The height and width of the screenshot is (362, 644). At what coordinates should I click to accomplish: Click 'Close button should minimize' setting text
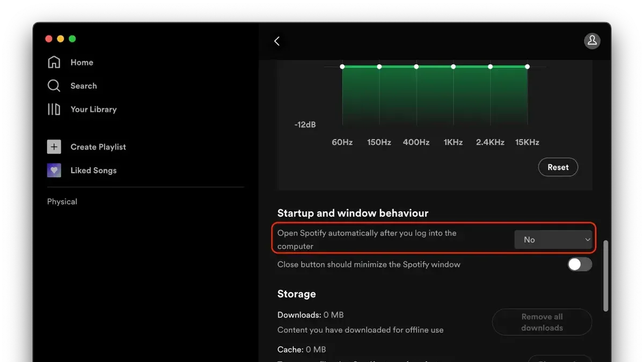pos(369,264)
